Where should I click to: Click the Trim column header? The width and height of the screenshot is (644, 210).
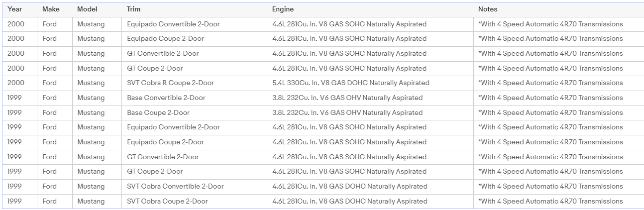click(134, 9)
